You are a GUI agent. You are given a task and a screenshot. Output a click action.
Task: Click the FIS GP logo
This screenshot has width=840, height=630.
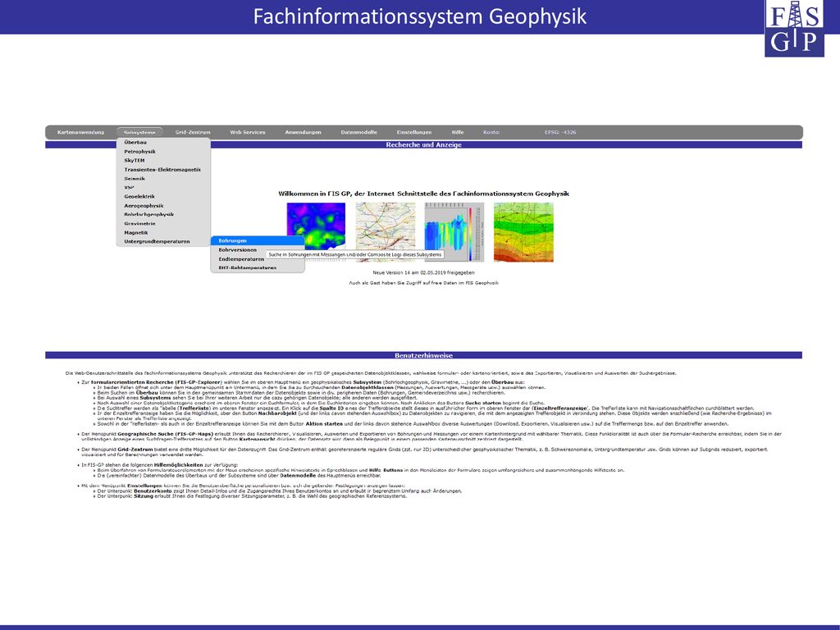(794, 28)
